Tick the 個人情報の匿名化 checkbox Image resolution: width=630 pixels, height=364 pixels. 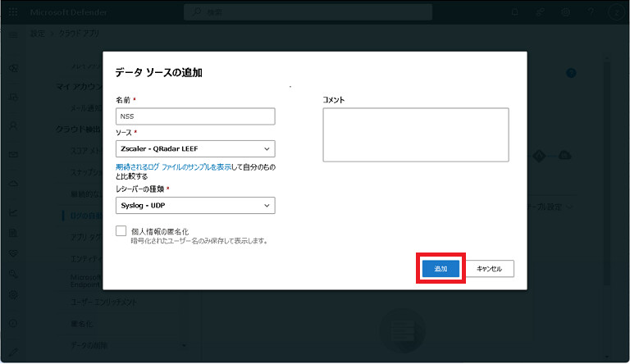click(x=121, y=230)
